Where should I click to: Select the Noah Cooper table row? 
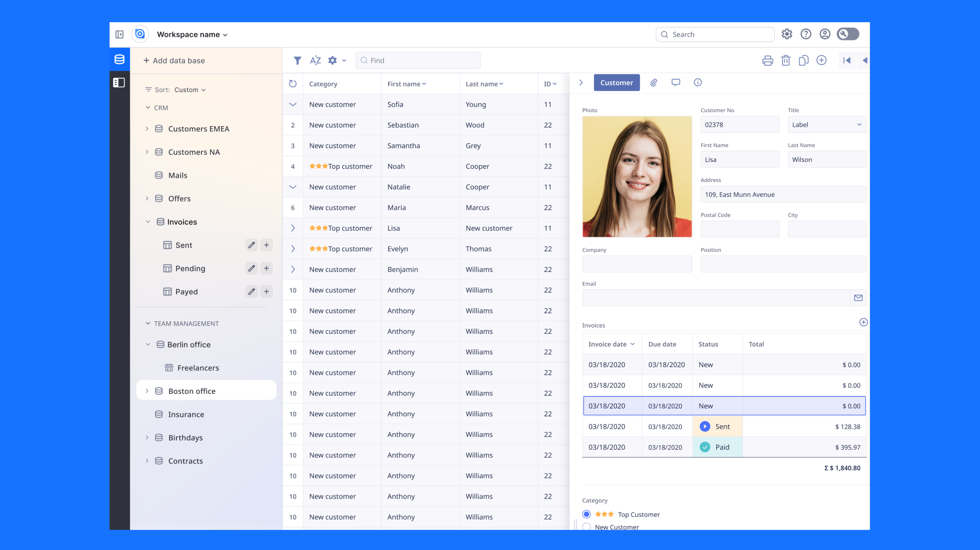click(x=426, y=166)
